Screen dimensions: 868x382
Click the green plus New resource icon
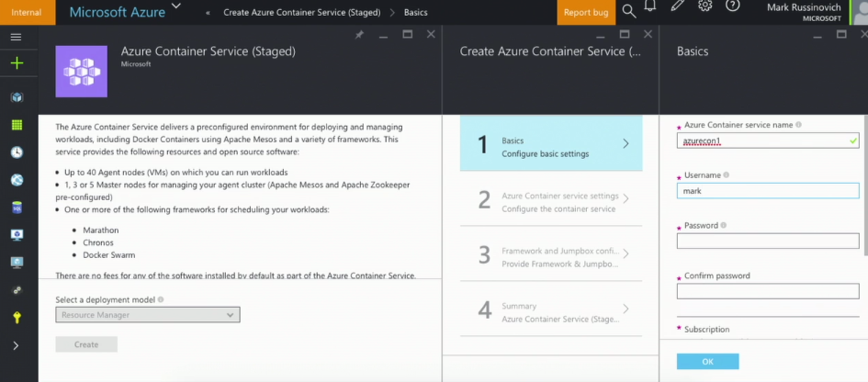17,63
